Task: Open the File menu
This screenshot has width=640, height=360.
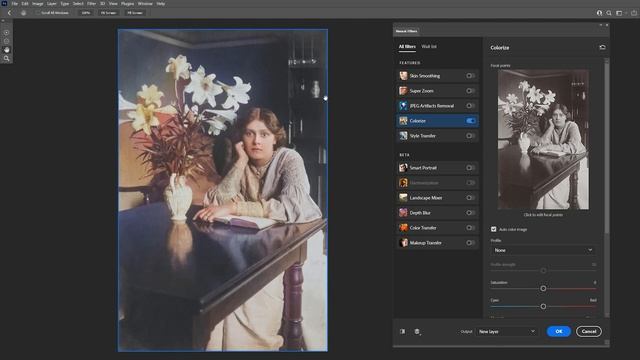Action: click(14, 4)
